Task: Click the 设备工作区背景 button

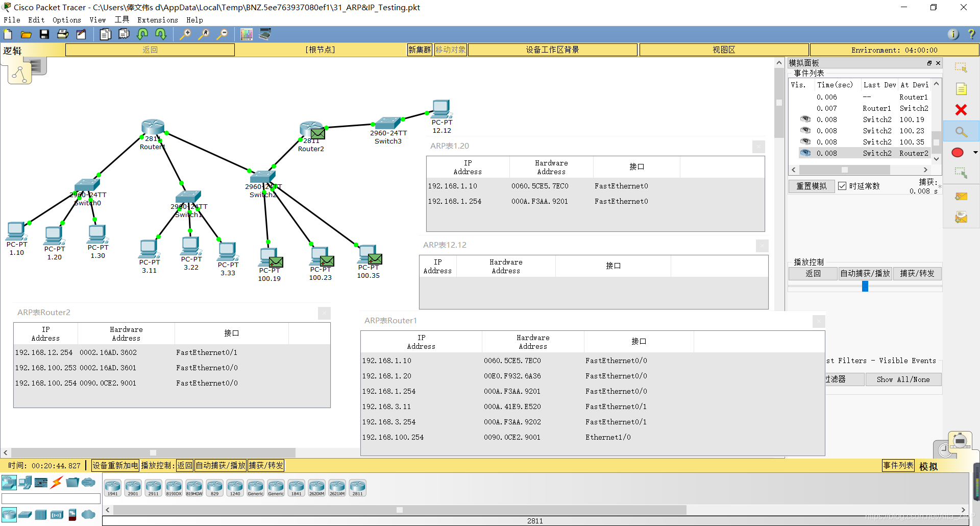Action: click(553, 50)
